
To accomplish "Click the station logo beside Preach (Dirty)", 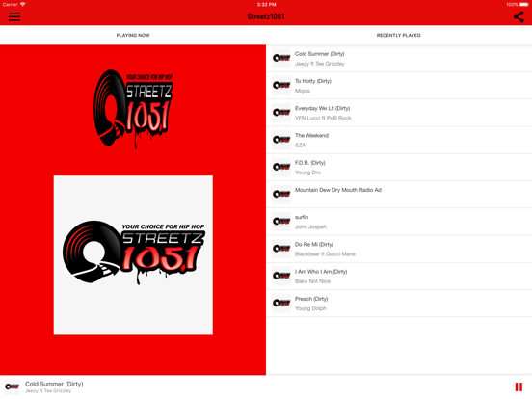I will coord(281,304).
